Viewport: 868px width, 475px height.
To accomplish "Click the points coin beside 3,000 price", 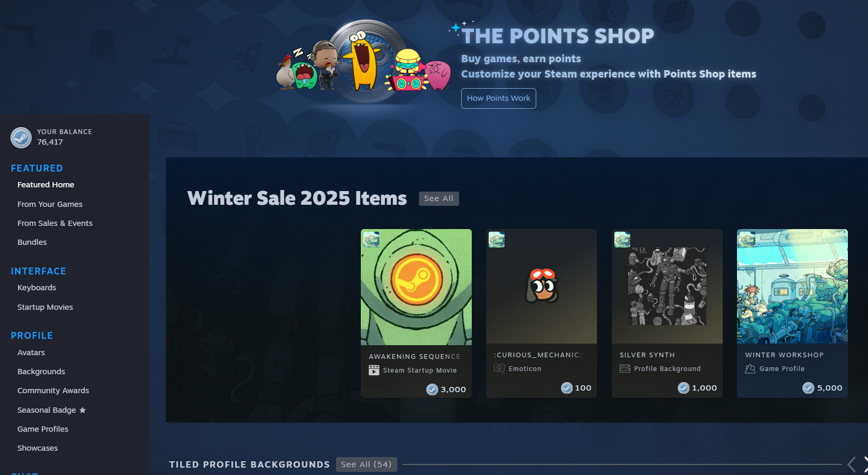I will 432,389.
